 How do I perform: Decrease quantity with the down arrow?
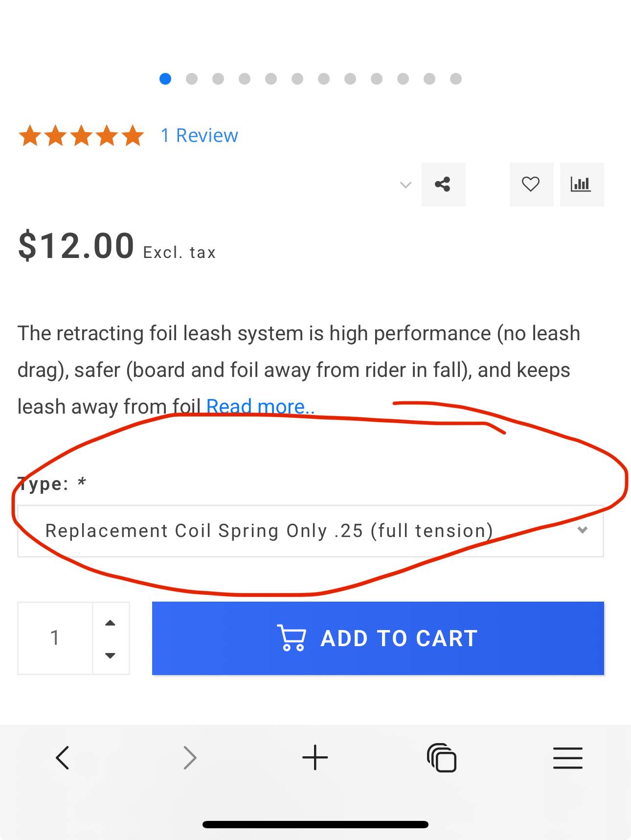click(111, 655)
